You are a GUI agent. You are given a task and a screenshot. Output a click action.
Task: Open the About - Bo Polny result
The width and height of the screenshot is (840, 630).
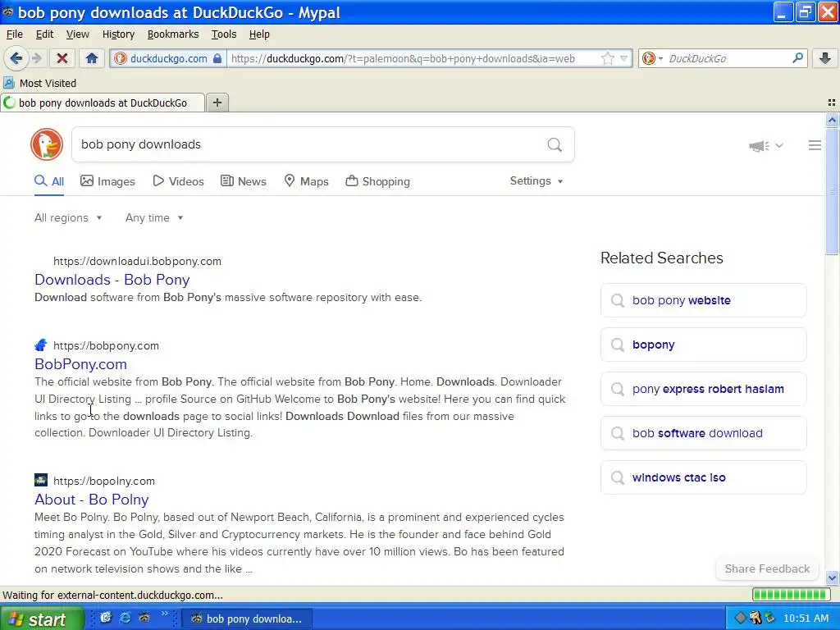pos(92,500)
